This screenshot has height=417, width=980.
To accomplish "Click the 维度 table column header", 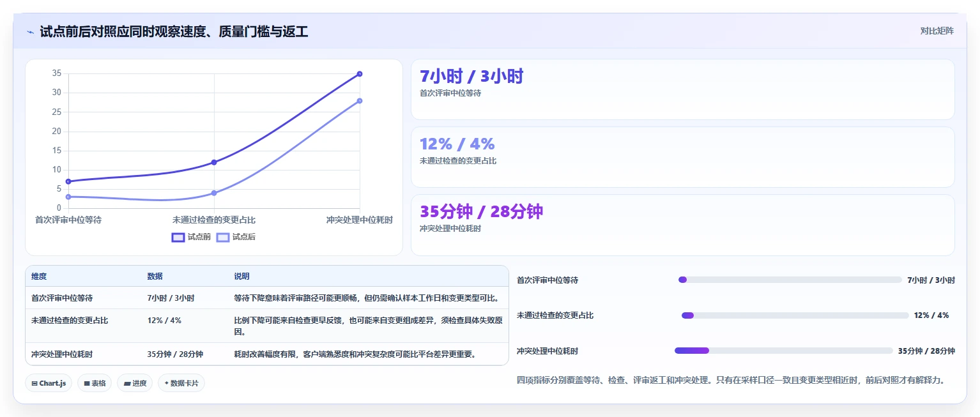I will click(x=39, y=277).
